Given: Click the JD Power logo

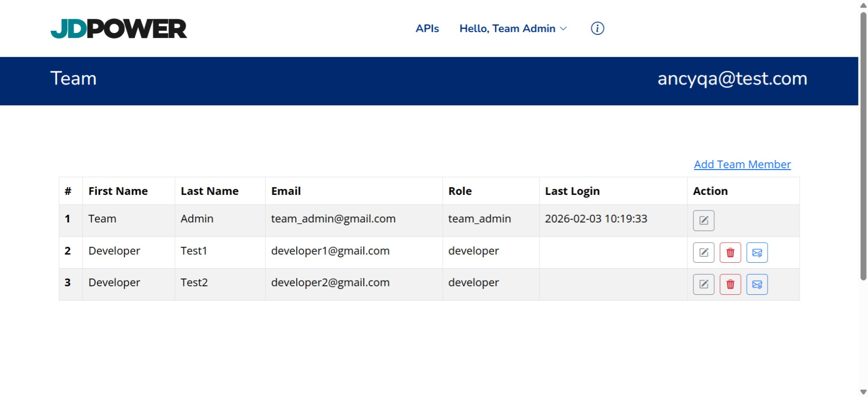Looking at the screenshot, I should [119, 28].
